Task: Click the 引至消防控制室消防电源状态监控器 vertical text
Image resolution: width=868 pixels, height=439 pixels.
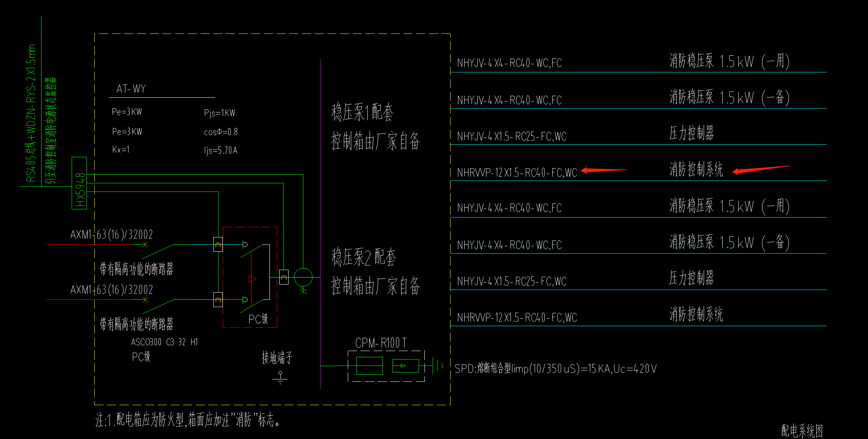Action: click(x=51, y=131)
